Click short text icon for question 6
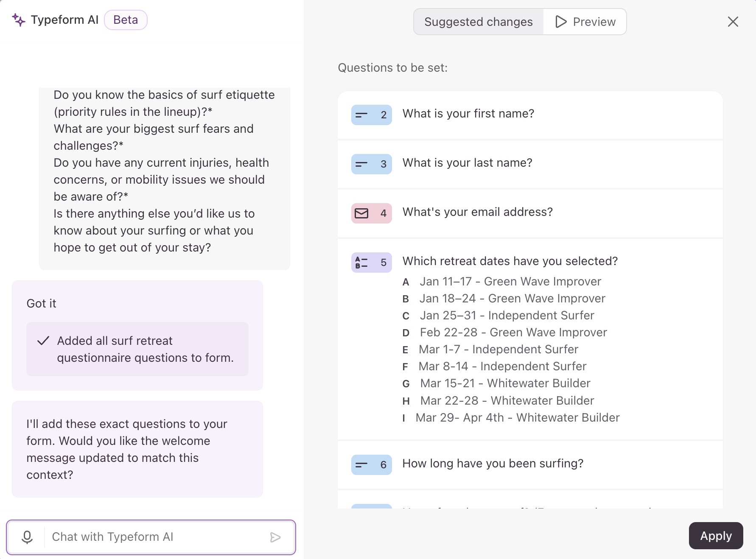 coord(361,465)
